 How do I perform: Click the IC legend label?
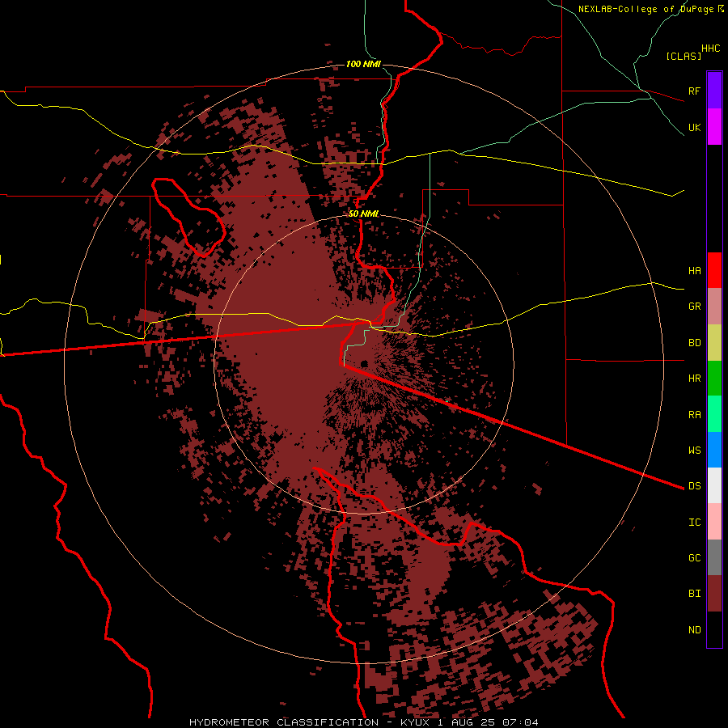pos(694,523)
